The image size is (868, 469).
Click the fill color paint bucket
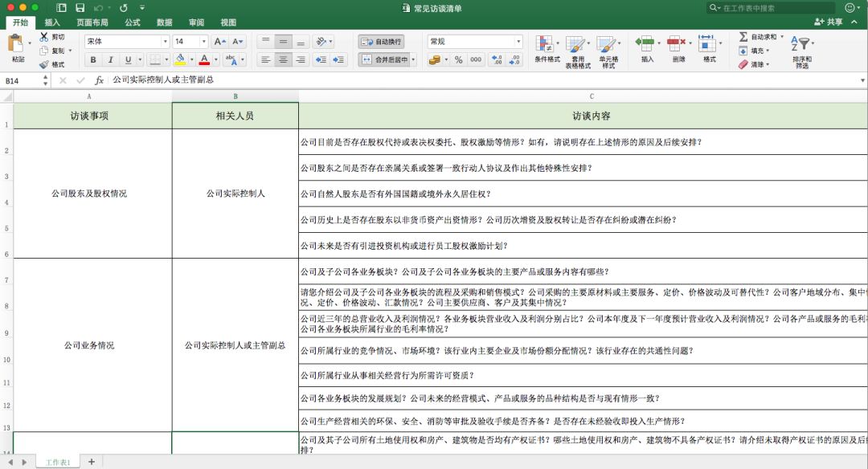click(180, 59)
